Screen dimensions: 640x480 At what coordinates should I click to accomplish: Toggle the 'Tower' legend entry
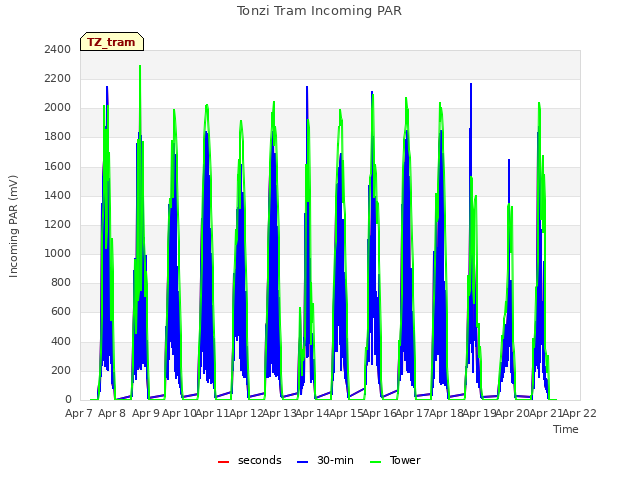click(395, 460)
